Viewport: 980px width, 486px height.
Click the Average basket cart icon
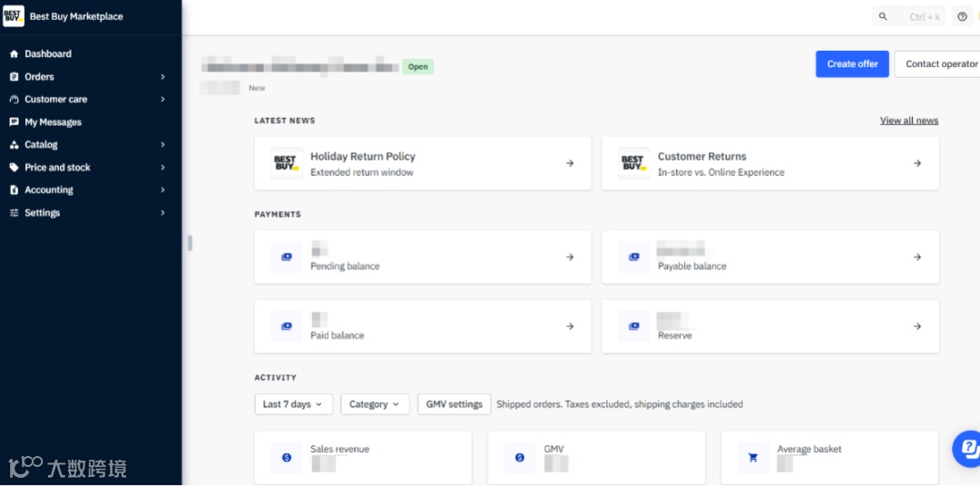point(753,457)
